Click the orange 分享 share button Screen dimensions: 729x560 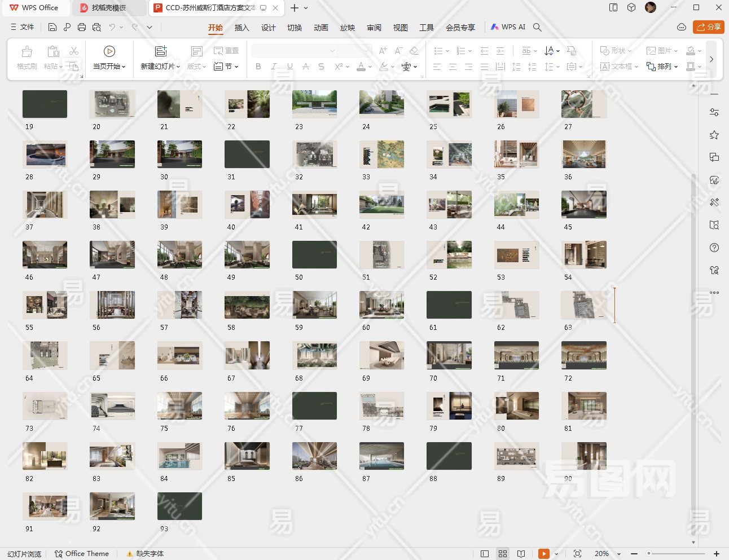[x=709, y=27]
